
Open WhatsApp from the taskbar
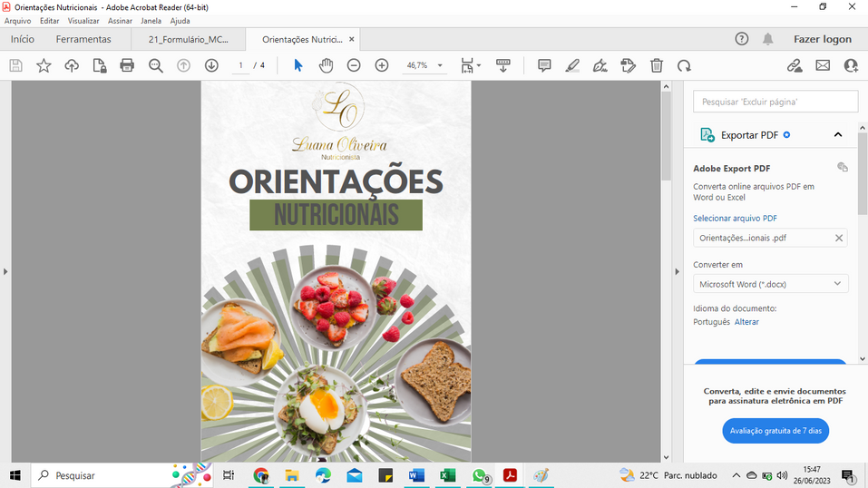[x=480, y=475]
